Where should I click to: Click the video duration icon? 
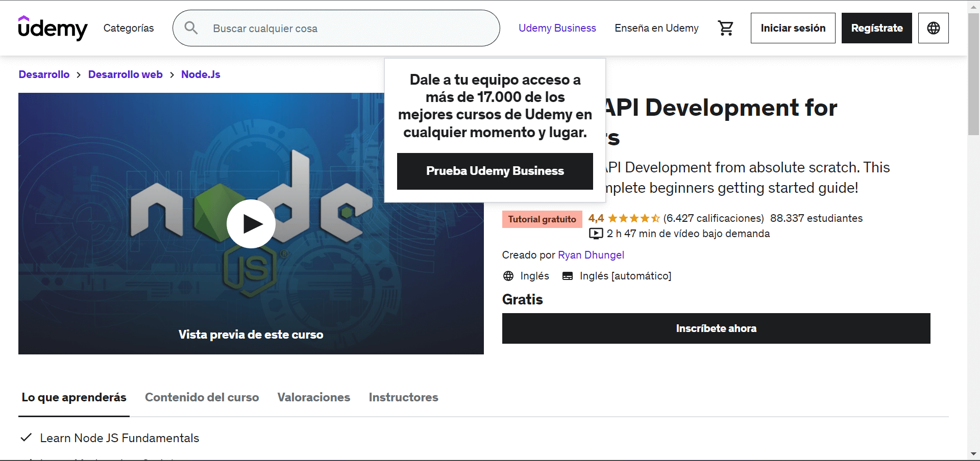tap(596, 234)
